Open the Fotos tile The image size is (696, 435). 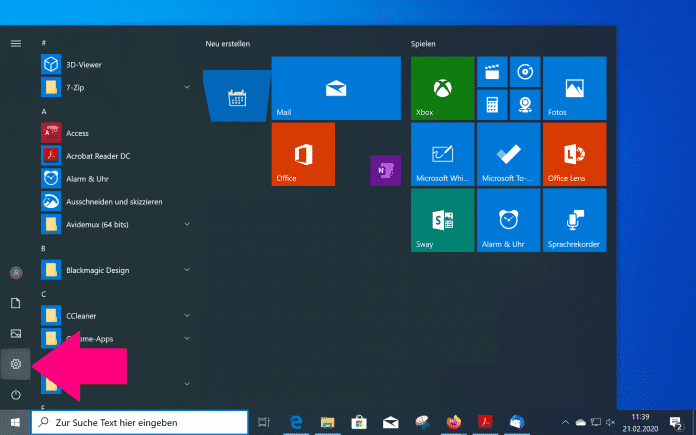[574, 87]
